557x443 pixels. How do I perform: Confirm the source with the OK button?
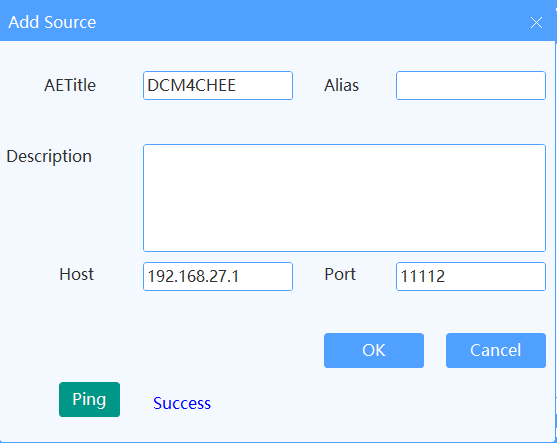pyautogui.click(x=374, y=350)
